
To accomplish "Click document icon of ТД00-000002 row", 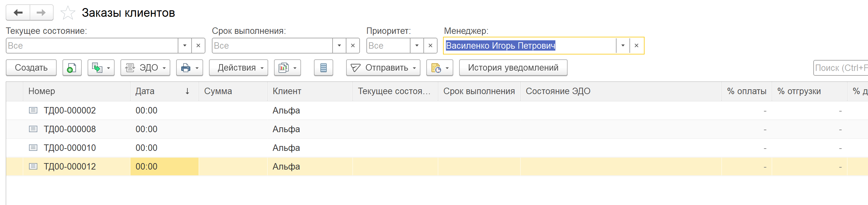I will click(x=33, y=110).
